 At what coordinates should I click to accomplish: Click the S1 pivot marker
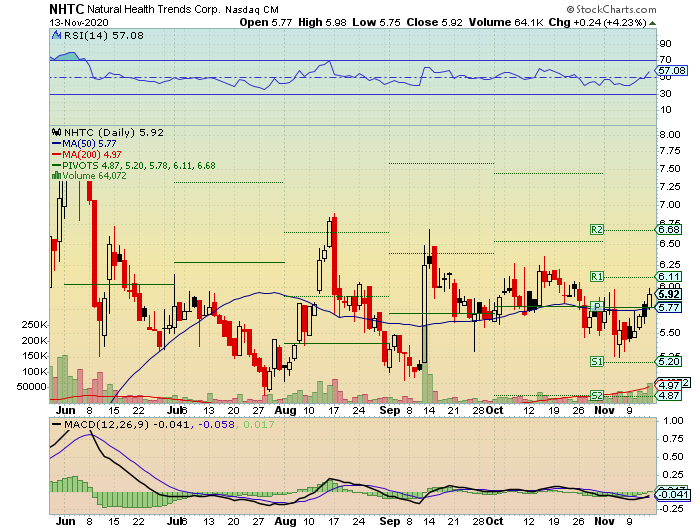[596, 361]
